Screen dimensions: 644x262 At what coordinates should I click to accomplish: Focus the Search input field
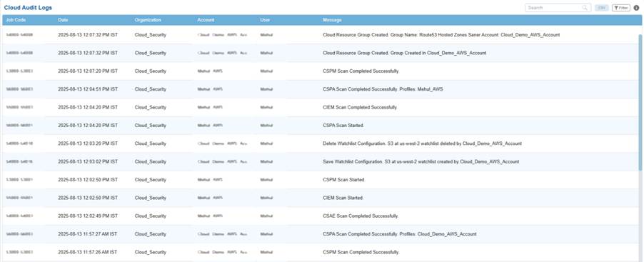coord(558,8)
